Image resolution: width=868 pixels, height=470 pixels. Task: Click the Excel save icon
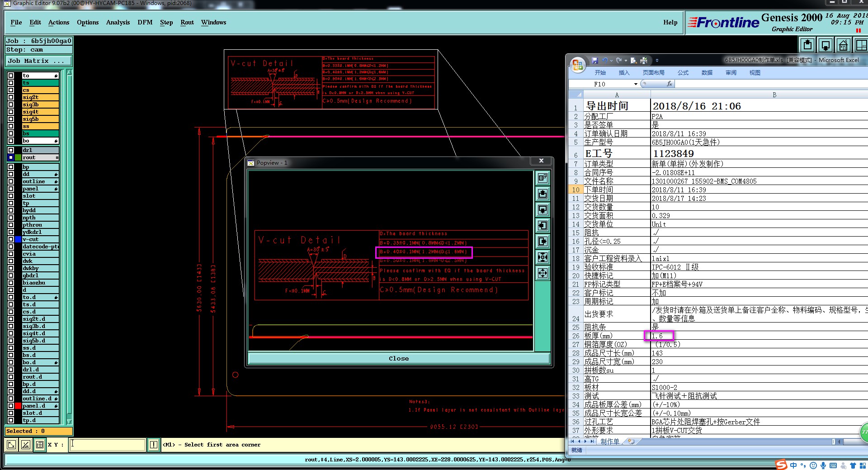595,61
